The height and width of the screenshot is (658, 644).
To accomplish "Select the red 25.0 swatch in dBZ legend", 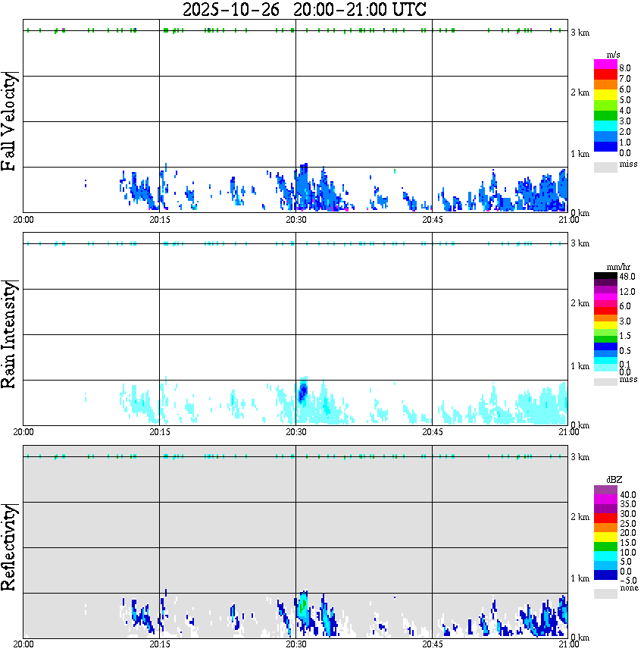I will tap(605, 518).
